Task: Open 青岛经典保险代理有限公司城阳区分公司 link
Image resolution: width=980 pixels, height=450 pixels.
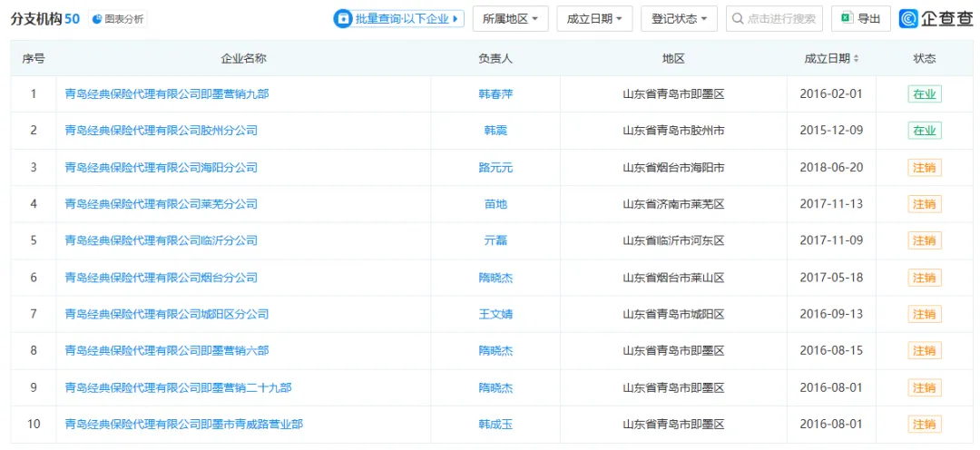Action: 167,314
